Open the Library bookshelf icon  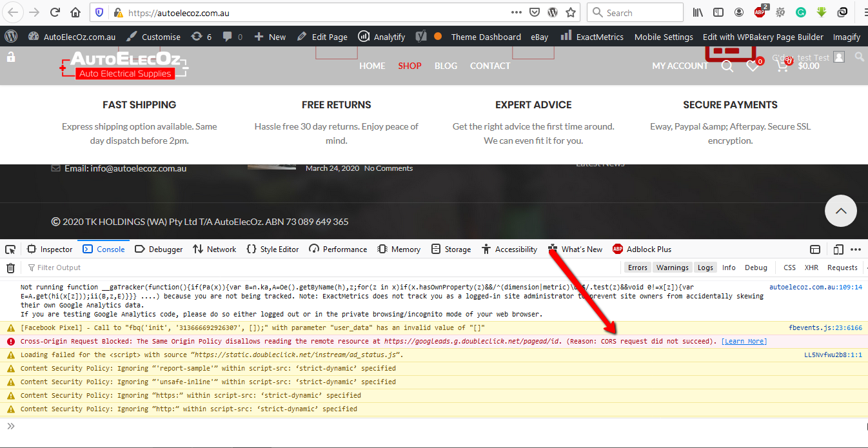tap(698, 12)
